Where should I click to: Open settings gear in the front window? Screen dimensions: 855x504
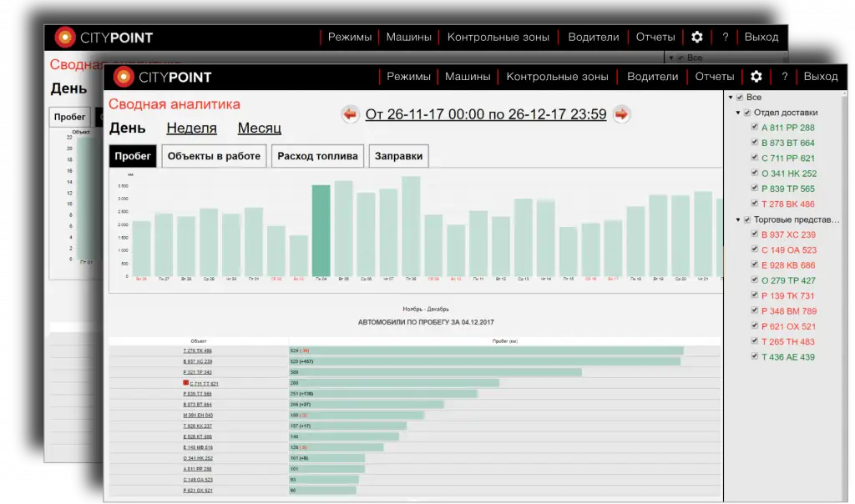tap(756, 77)
